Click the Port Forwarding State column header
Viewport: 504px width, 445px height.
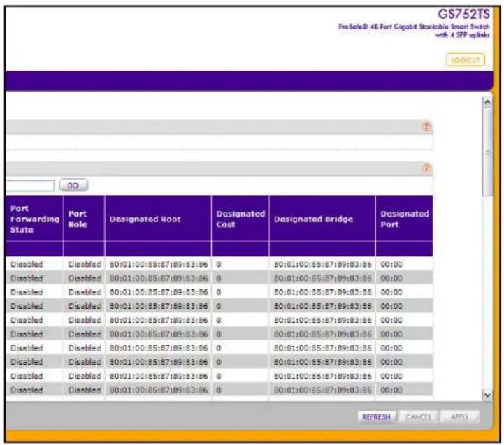tap(34, 219)
